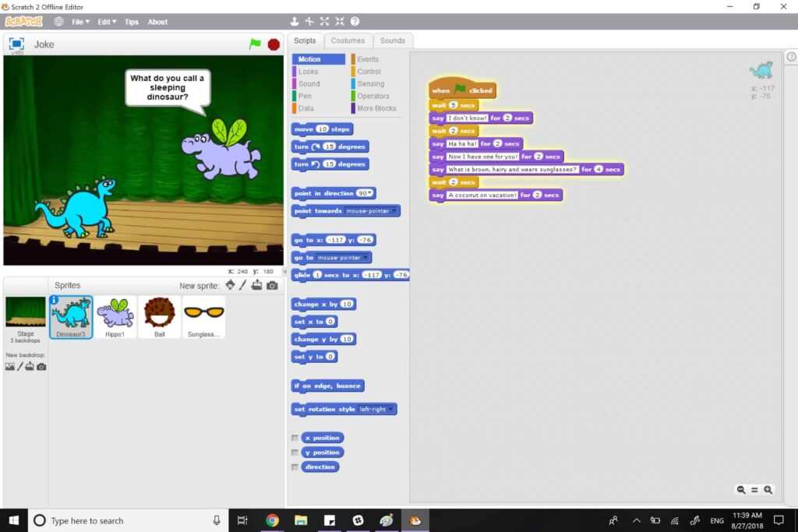The height and width of the screenshot is (532, 798).
Task: Edit the project title Joke field
Action: click(x=44, y=44)
